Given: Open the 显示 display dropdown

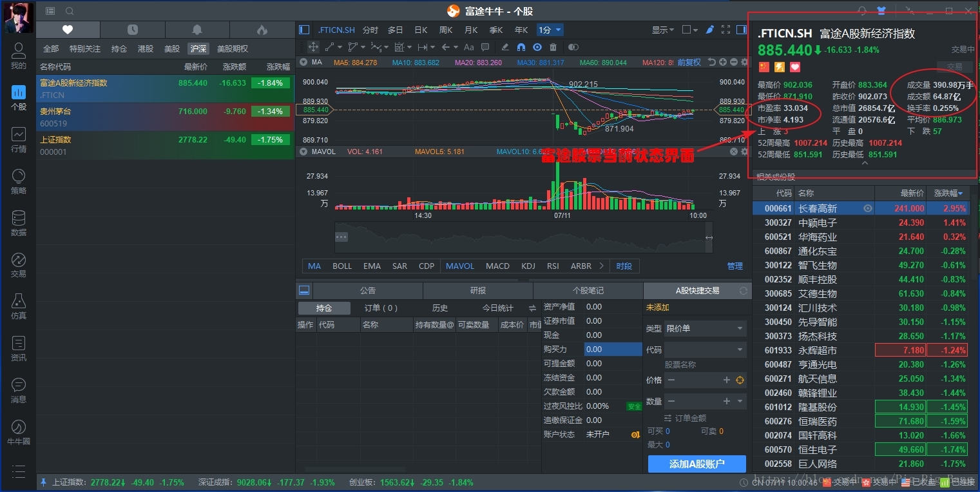Looking at the screenshot, I should click(x=662, y=30).
